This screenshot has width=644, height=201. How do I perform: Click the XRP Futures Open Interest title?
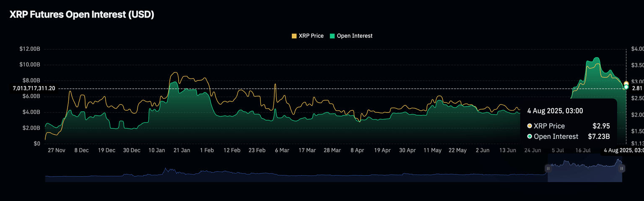(x=82, y=15)
